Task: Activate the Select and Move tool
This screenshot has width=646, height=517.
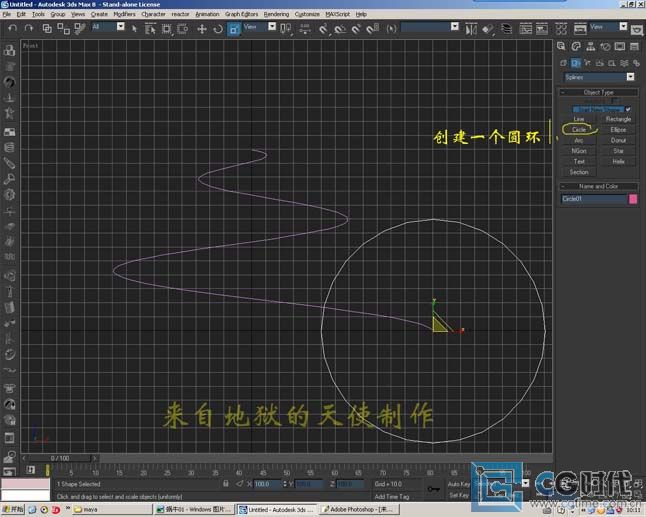Action: pos(202,29)
